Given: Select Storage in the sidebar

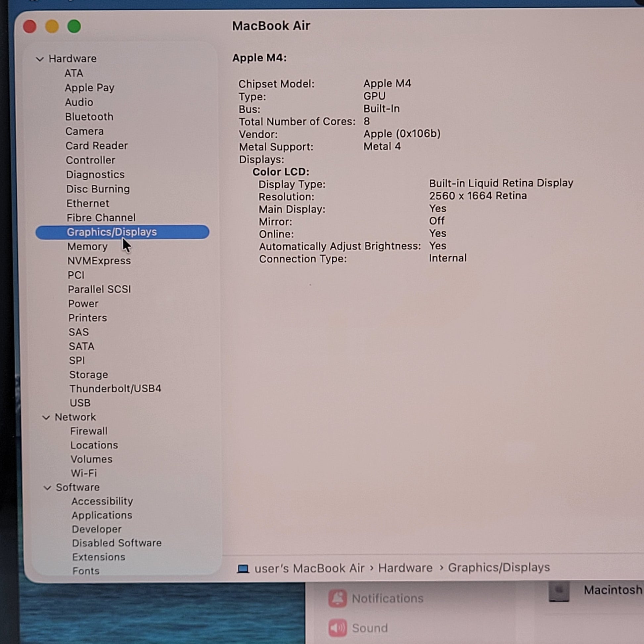Looking at the screenshot, I should coord(88,375).
